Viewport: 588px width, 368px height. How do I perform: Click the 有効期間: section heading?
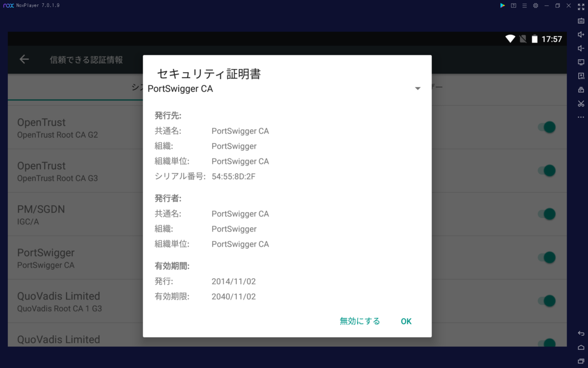pos(172,266)
